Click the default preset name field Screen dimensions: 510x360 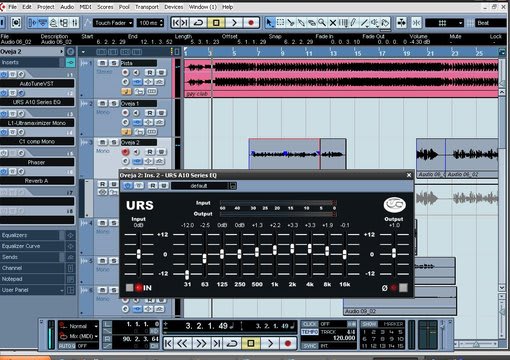point(199,186)
